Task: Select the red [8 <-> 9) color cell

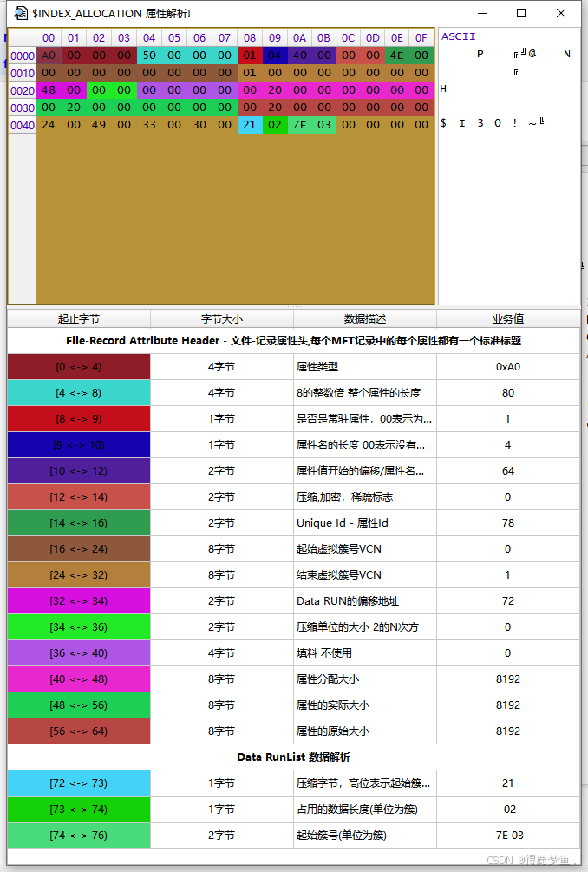Action: pyautogui.click(x=79, y=419)
